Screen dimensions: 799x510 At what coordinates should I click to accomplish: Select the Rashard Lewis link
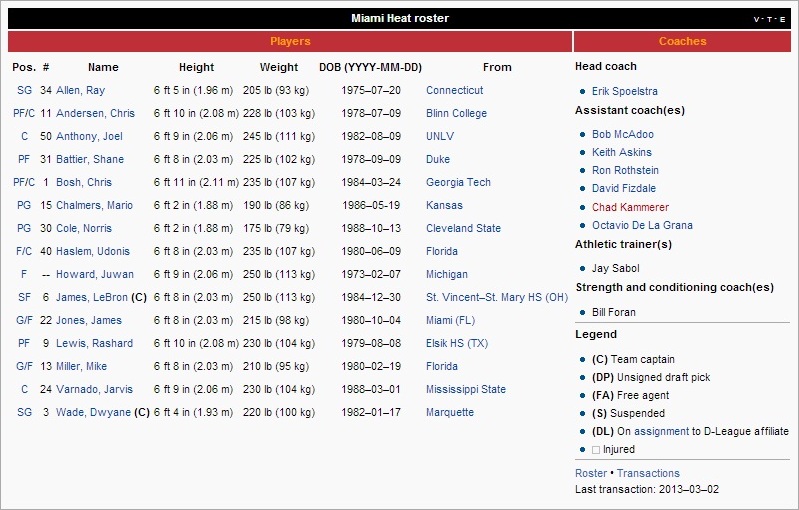[94, 343]
